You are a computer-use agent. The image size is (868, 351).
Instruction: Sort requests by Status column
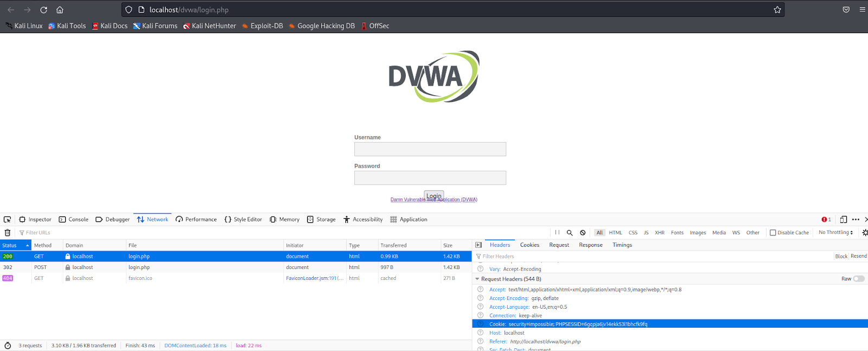pyautogui.click(x=15, y=245)
